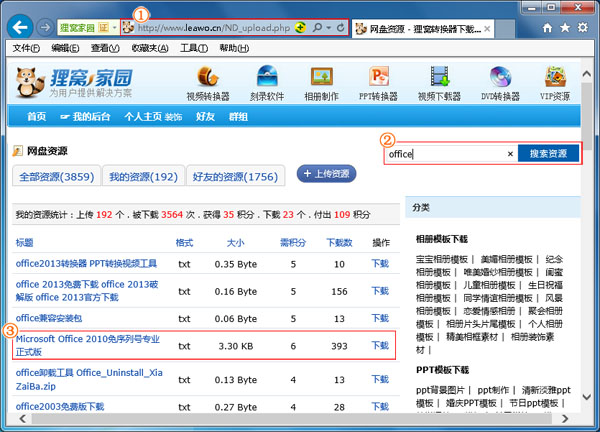Open 个人主页 in nav bar
This screenshot has width=600, height=432.
click(143, 116)
